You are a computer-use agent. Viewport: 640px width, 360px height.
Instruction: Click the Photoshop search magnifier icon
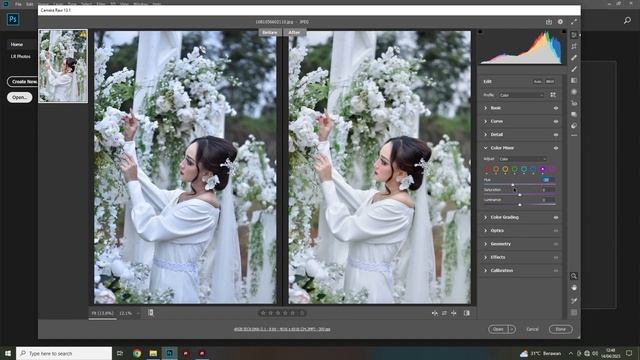627,20
